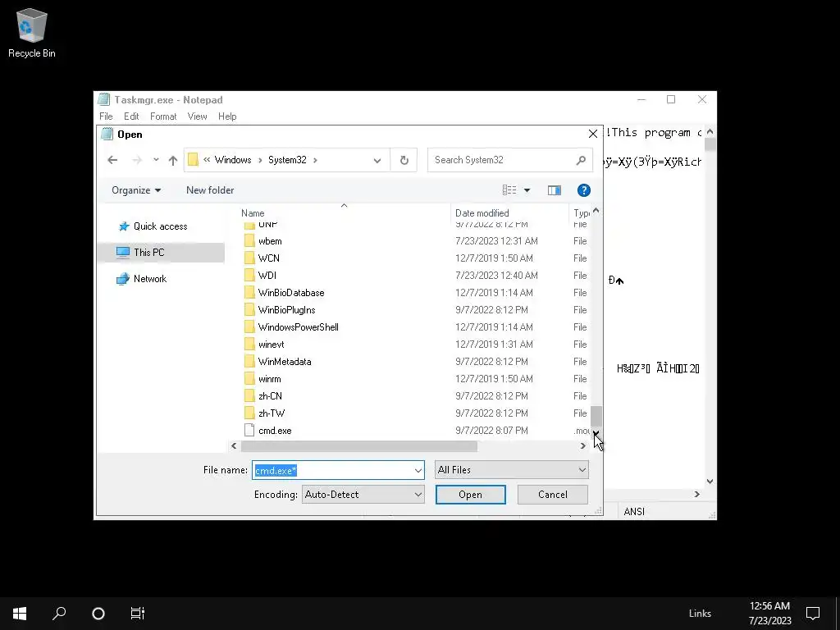Image resolution: width=840 pixels, height=630 pixels.
Task: Open the Organize dropdown menu
Action: tap(136, 190)
